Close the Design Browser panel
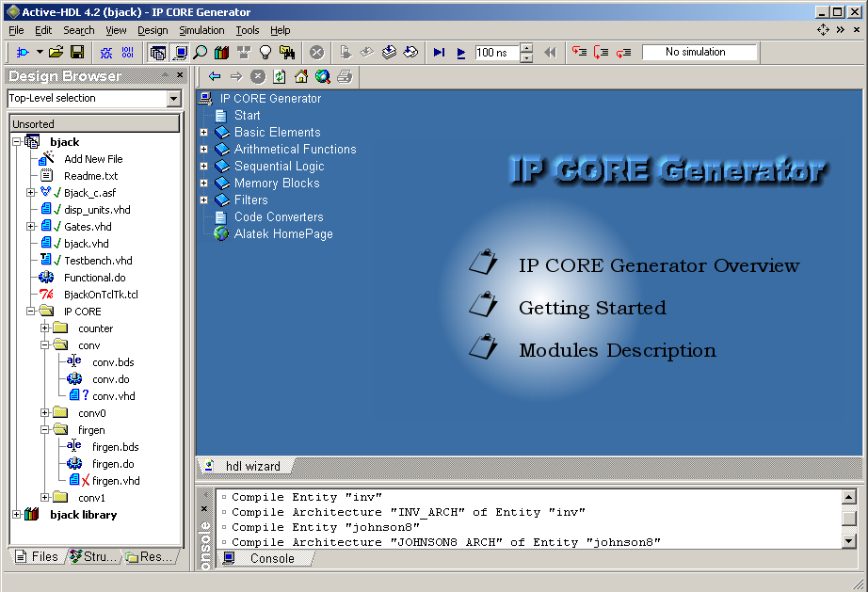This screenshot has width=868, height=592. point(180,74)
